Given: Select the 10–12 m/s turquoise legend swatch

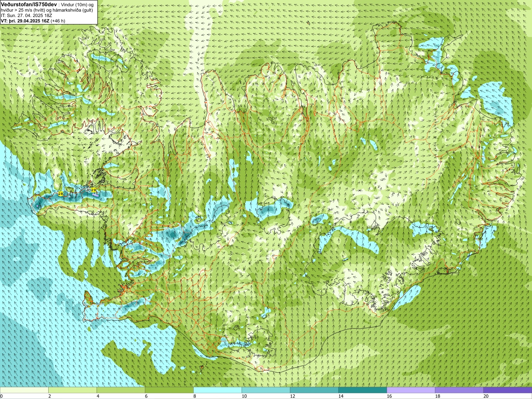Looking at the screenshot, I should (266, 390).
